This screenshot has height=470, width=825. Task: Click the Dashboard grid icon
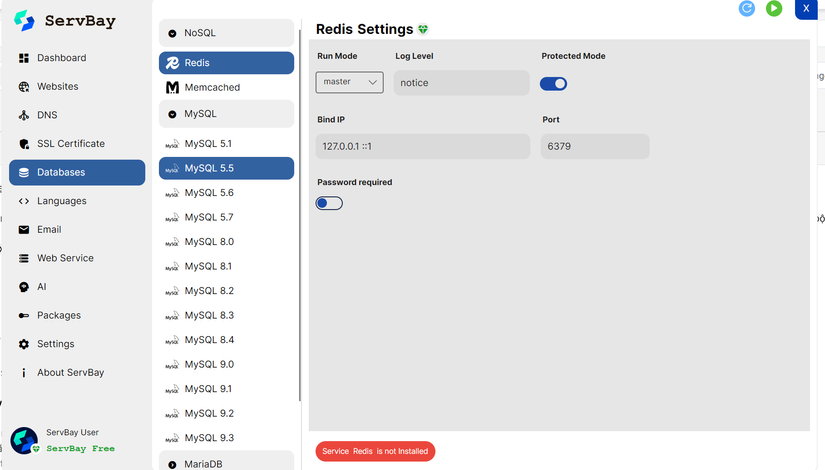click(24, 58)
